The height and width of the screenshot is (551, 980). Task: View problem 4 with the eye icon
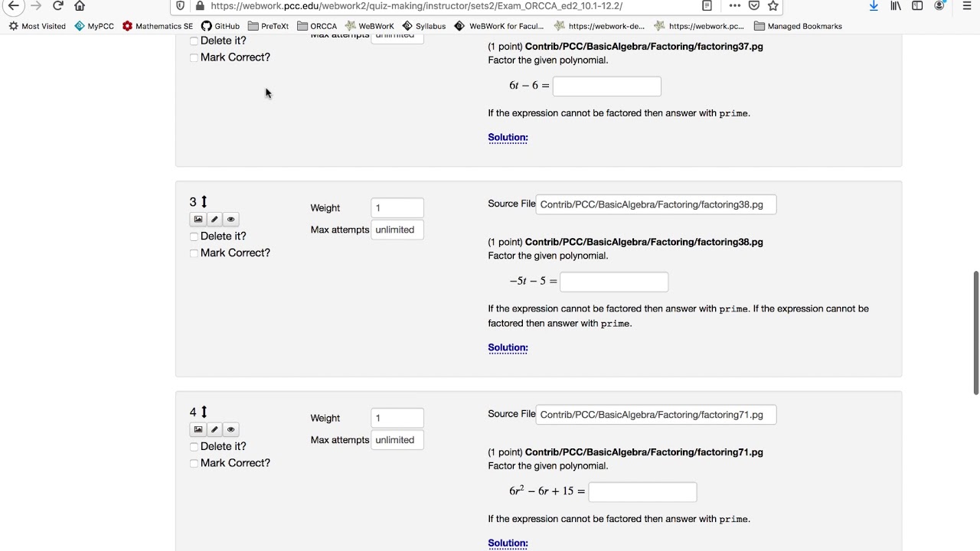pyautogui.click(x=230, y=429)
